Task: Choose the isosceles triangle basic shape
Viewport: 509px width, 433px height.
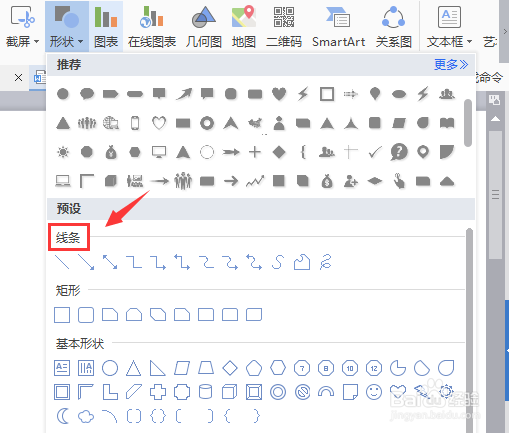Action: [x=134, y=368]
